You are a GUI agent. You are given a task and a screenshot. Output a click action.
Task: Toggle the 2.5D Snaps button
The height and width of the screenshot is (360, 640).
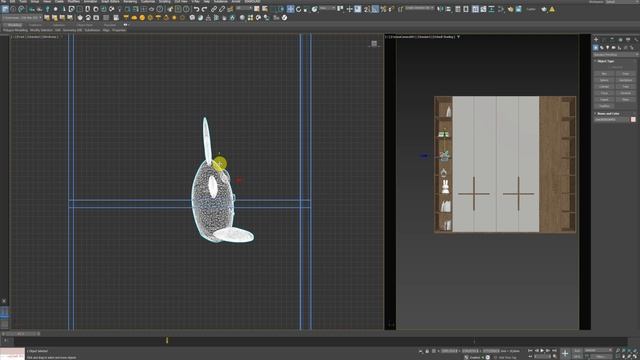367,9
